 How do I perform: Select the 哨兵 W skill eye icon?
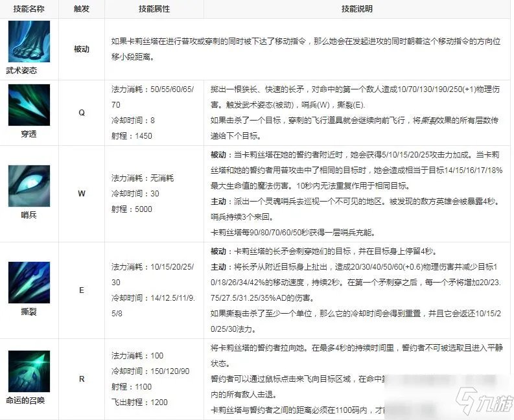click(29, 186)
